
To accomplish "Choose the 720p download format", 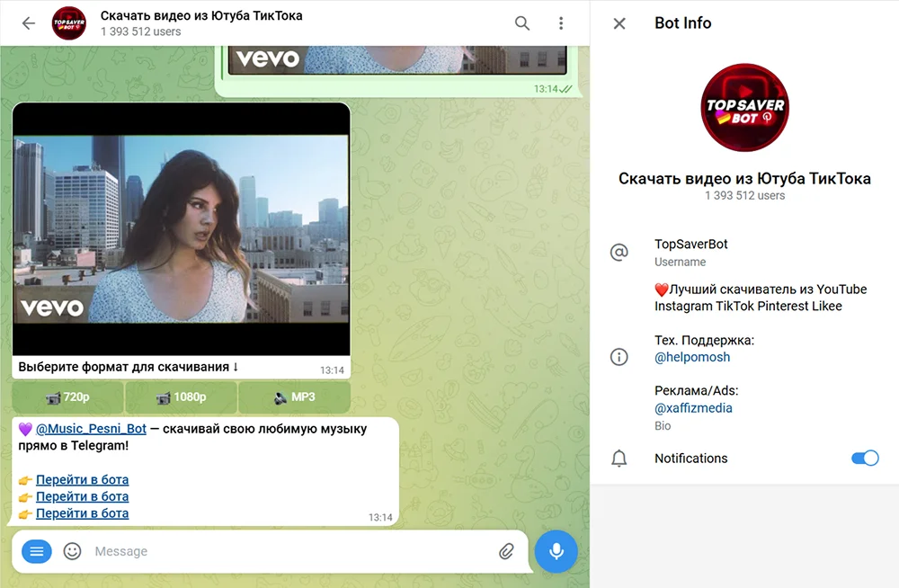I will [67, 397].
